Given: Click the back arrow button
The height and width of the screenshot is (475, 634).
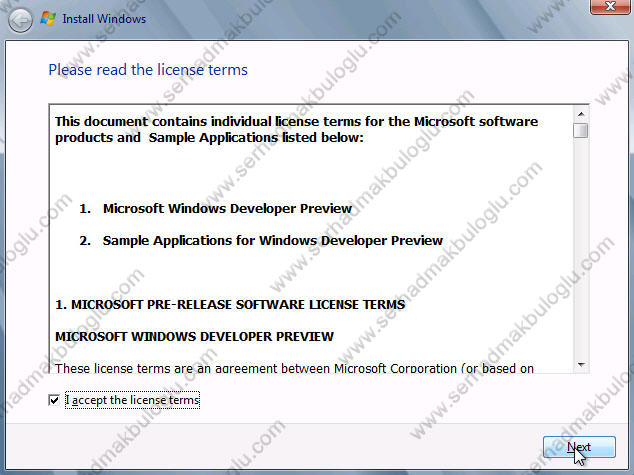Looking at the screenshot, I should [20, 20].
